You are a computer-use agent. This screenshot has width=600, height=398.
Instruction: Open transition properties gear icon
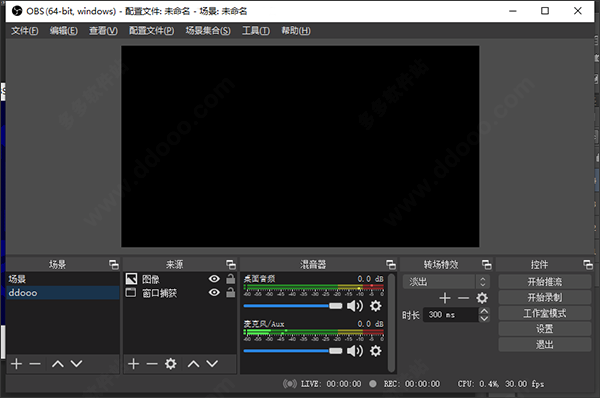(482, 298)
